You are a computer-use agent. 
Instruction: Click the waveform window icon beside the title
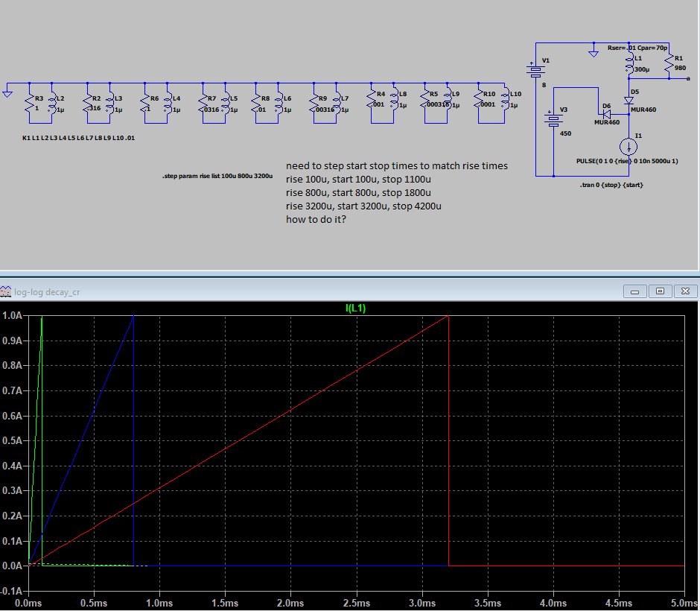coord(7,291)
